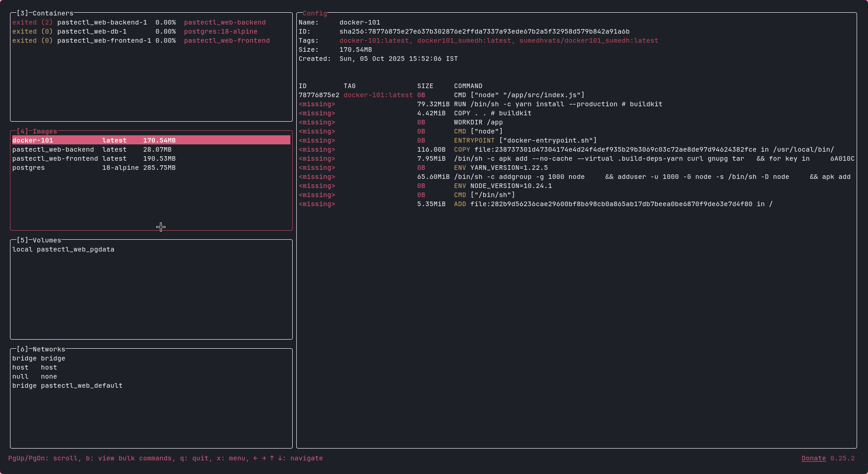This screenshot has height=474, width=868.
Task: Click the postgres:18-alpine image name in Containers
Action: pos(220,31)
